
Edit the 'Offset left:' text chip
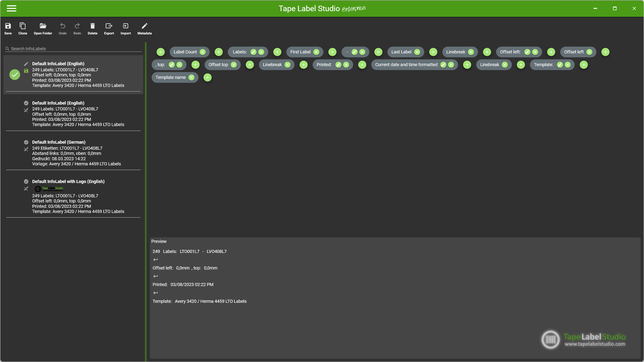pos(527,52)
